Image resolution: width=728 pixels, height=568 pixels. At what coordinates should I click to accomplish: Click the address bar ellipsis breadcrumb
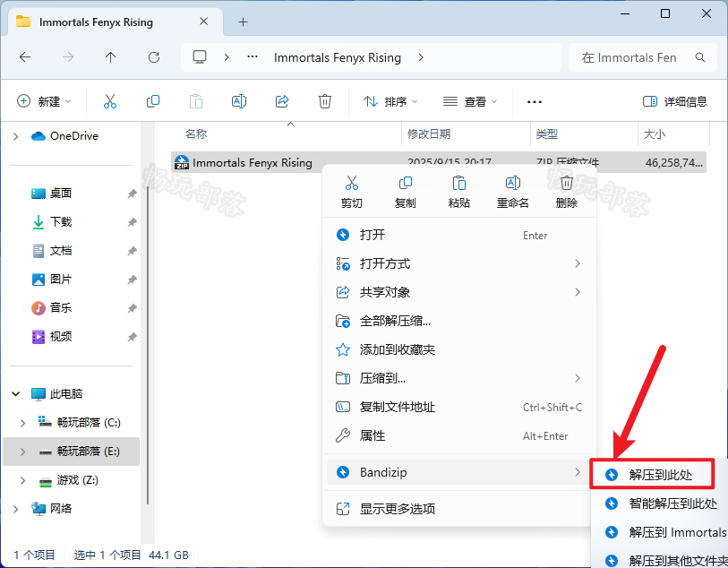point(253,56)
